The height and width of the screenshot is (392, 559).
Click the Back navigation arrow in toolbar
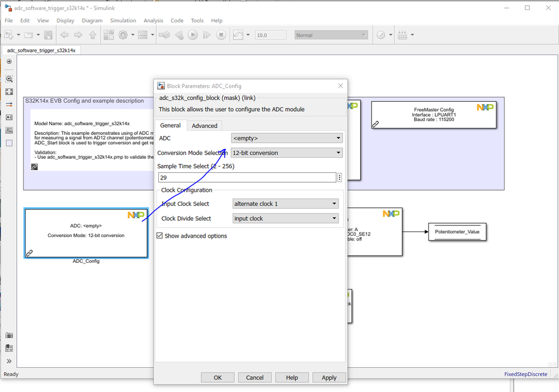pyautogui.click(x=64, y=35)
